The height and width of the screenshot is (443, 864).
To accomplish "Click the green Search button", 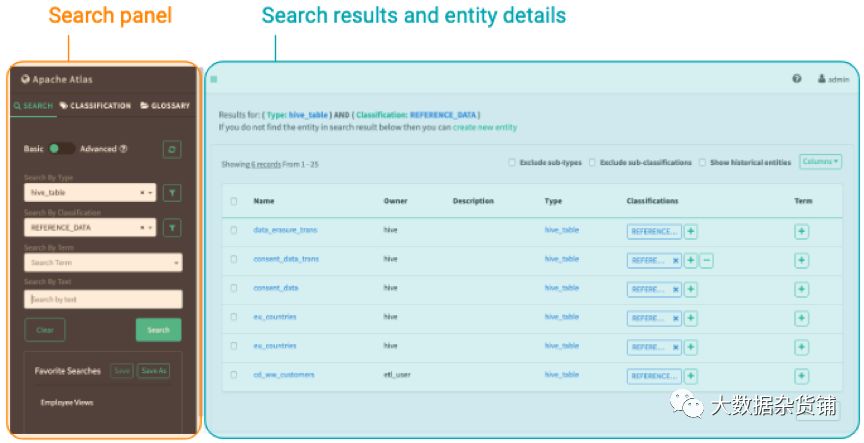I will coord(158,330).
